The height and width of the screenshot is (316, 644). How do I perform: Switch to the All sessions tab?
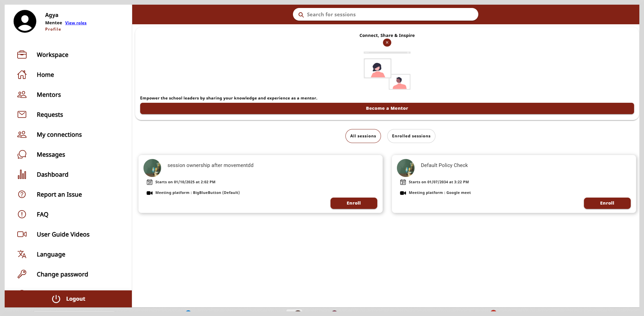pyautogui.click(x=363, y=136)
